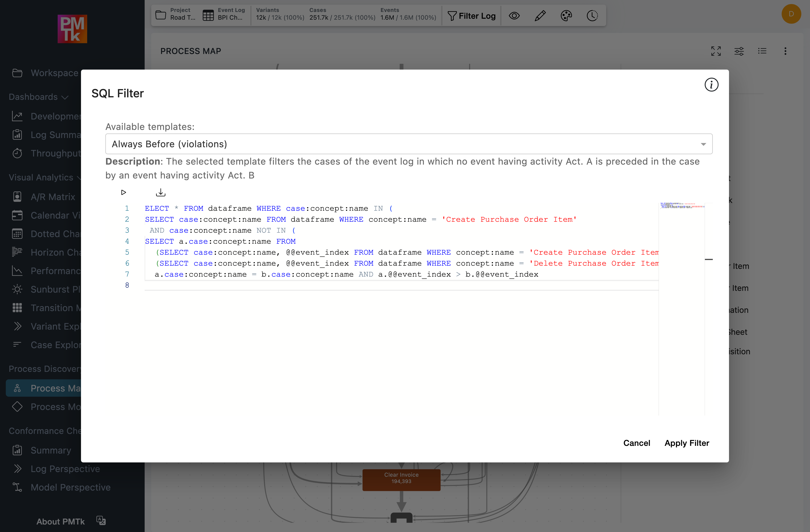Open the three-dot menu on the process map
This screenshot has height=532, width=810.
tap(786, 51)
